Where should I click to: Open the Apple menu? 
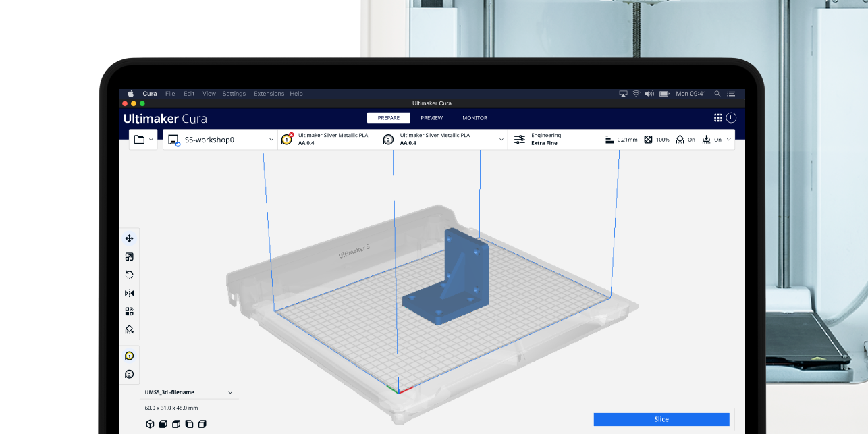(131, 94)
